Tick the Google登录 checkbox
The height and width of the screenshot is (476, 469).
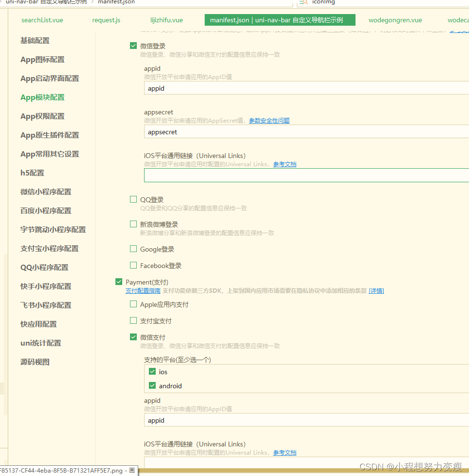coord(133,249)
